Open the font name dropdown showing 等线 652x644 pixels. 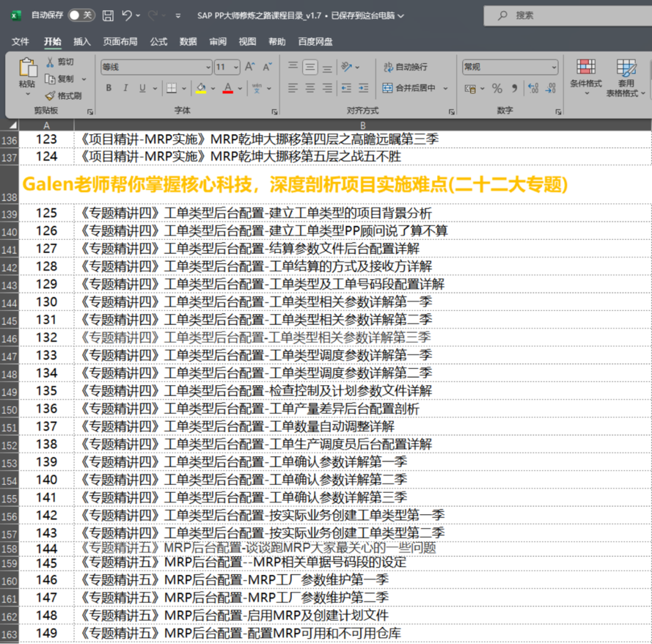[208, 67]
